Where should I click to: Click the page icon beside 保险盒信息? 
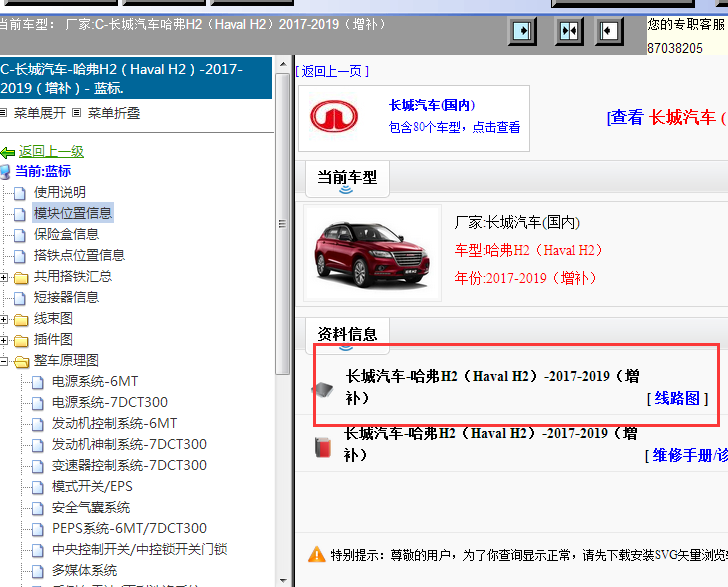(x=20, y=235)
